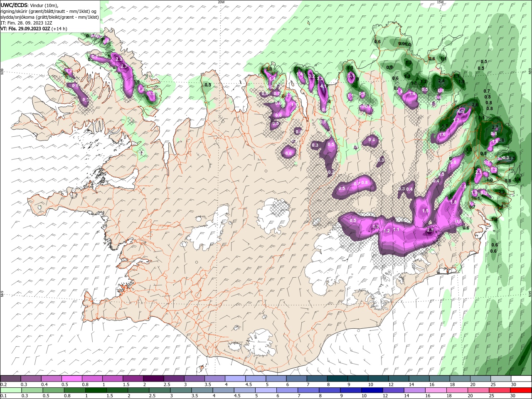Screen dimensions: 532x399
Task: Click the upper legend swatch starting at 1.5
Action: (x=133, y=379)
